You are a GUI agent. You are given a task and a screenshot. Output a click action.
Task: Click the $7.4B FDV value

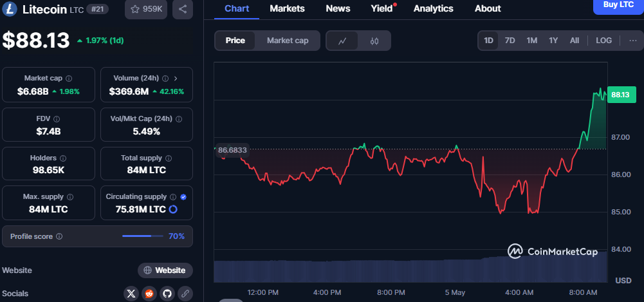click(48, 131)
